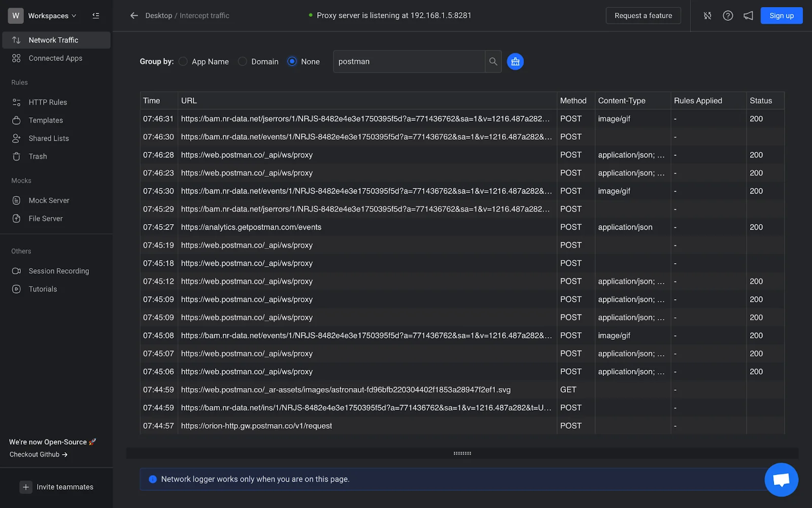The width and height of the screenshot is (812, 508).
Task: Open the help question mark icon
Action: (x=728, y=16)
